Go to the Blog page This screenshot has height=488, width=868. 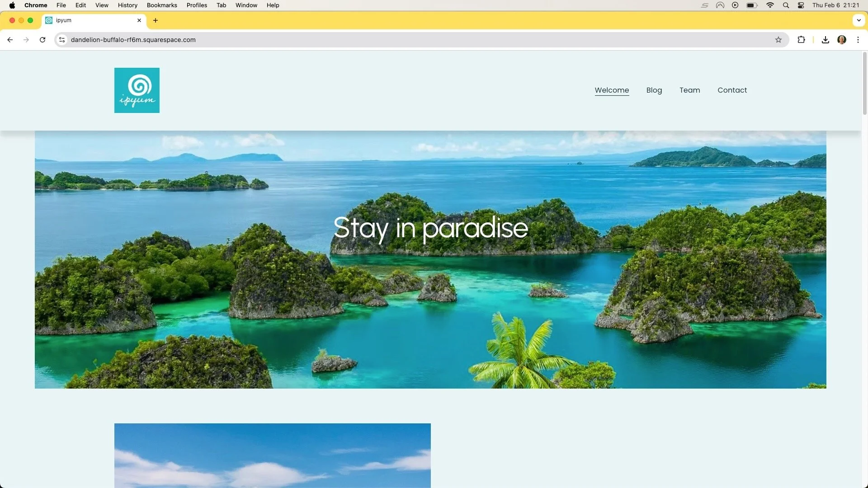654,90
